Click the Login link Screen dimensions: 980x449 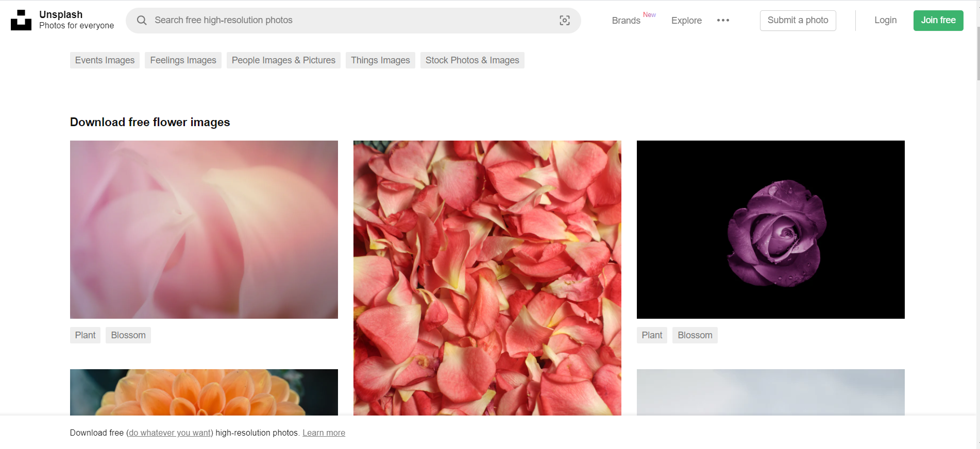coord(885,20)
